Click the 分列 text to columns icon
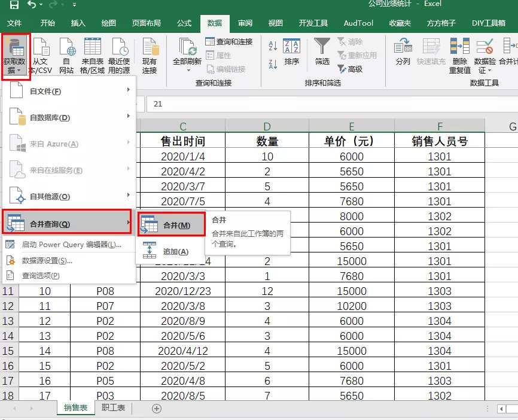Screen dimensions: 518x420 click(x=403, y=46)
